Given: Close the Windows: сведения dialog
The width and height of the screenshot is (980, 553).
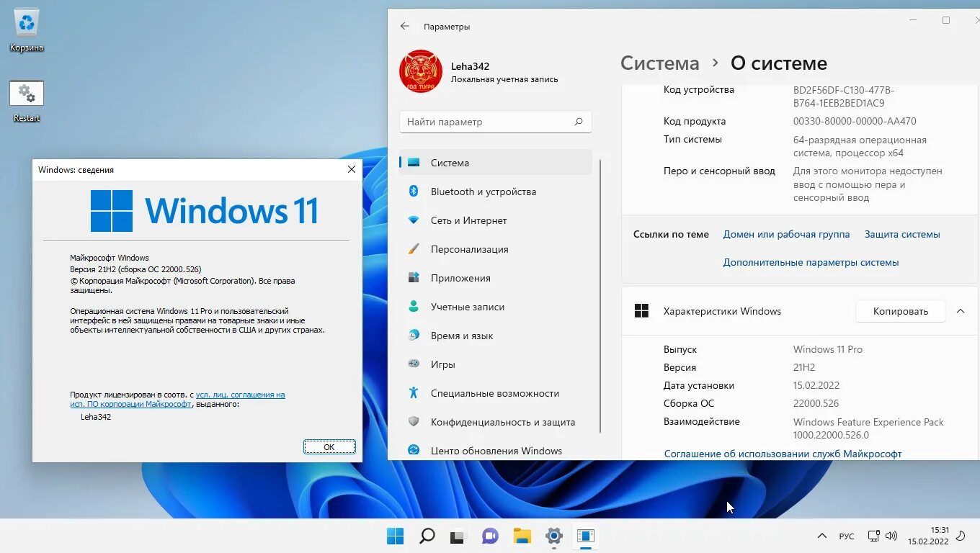Looking at the screenshot, I should [x=352, y=169].
